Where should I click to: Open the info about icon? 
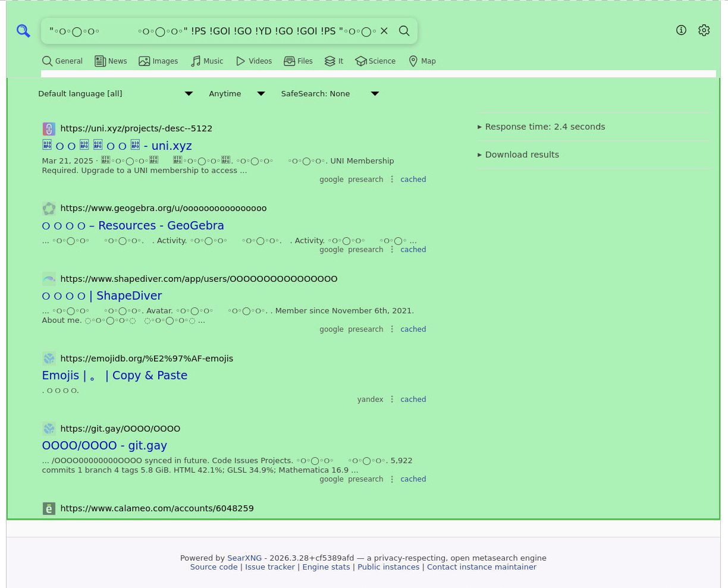(x=682, y=30)
